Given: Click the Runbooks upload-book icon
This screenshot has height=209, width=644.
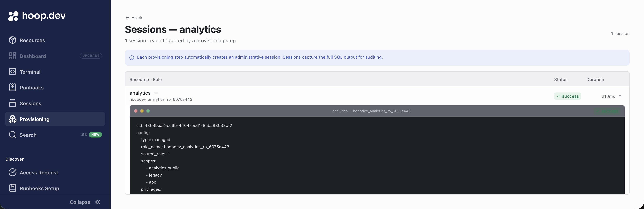Looking at the screenshot, I should (13, 87).
